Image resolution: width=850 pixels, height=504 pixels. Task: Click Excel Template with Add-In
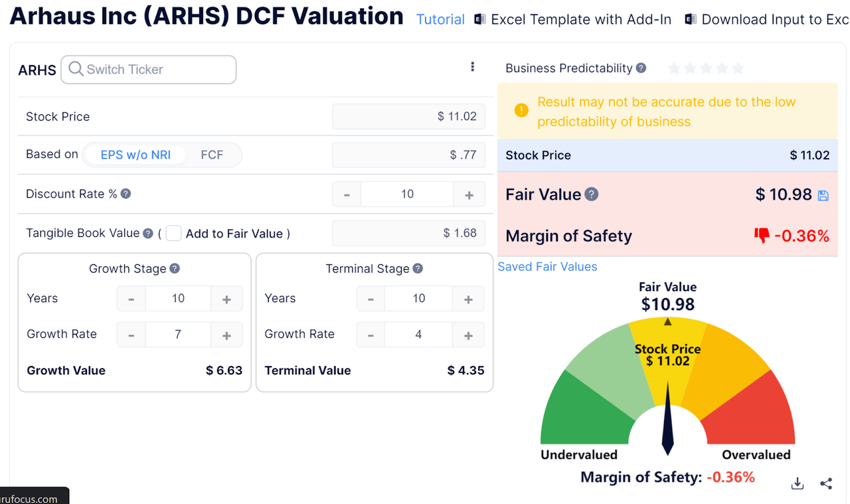click(572, 19)
